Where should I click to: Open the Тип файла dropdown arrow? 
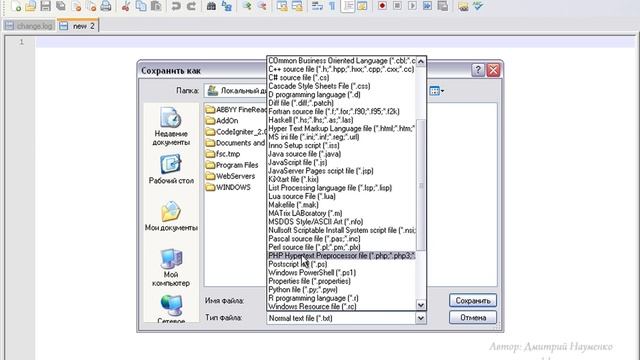tap(420, 318)
